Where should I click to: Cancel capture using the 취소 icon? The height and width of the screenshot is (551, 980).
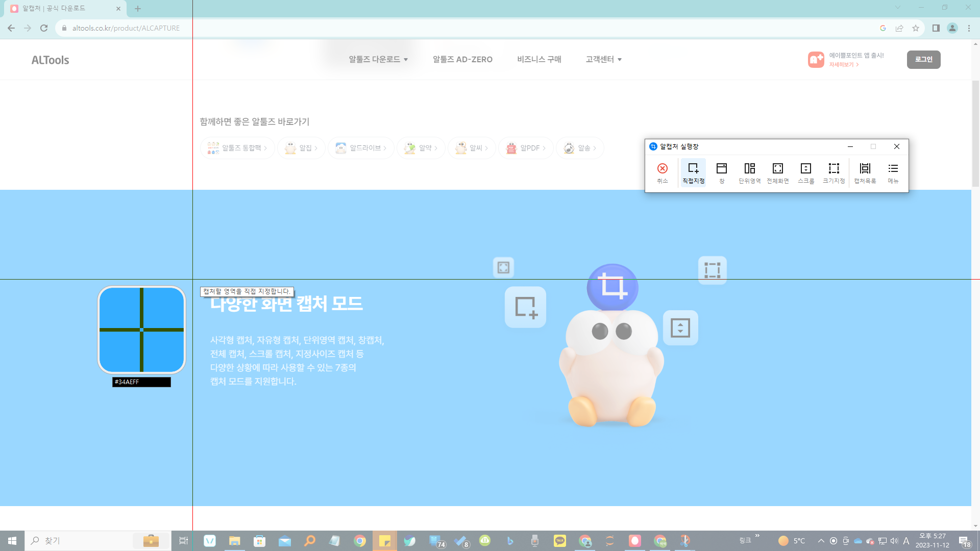(662, 172)
